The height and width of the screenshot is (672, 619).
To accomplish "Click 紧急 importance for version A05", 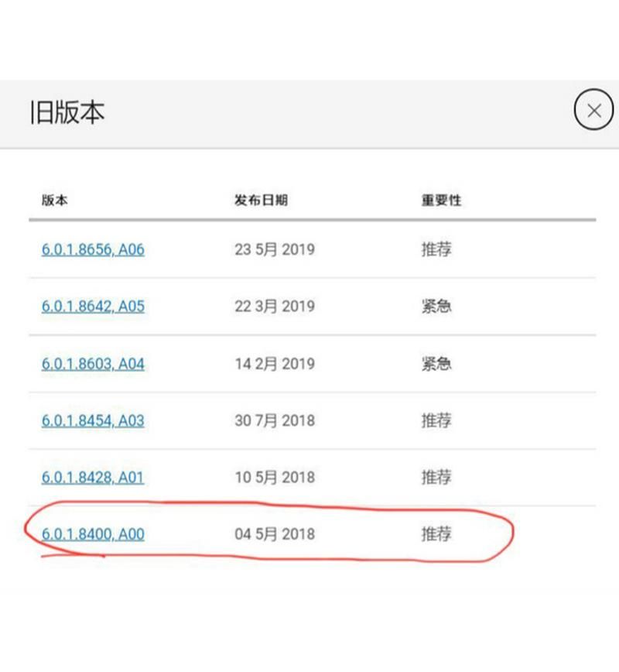I will 436,307.
